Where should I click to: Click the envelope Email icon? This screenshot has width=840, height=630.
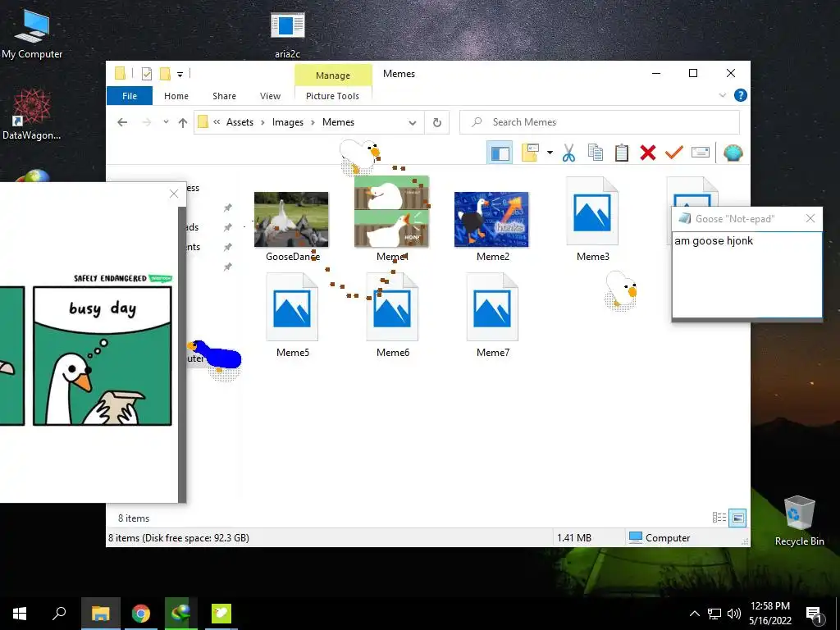point(701,153)
